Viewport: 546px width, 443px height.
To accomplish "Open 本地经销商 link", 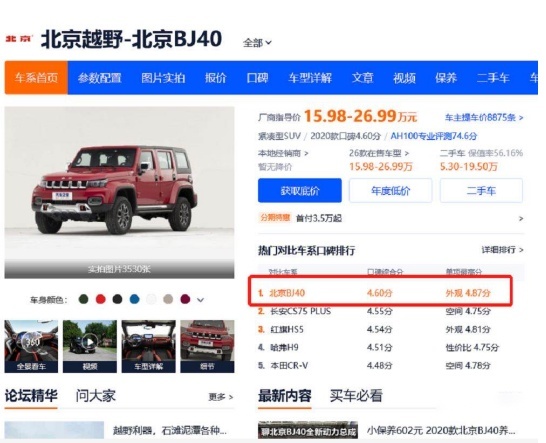I will [x=283, y=153].
